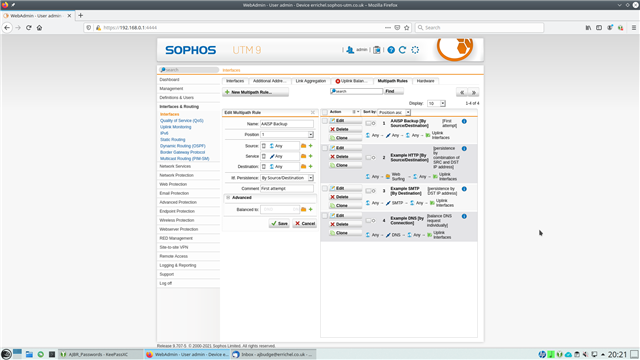Click the Firefox home toolbar icon
The width and height of the screenshot is (640, 360).
click(39, 28)
